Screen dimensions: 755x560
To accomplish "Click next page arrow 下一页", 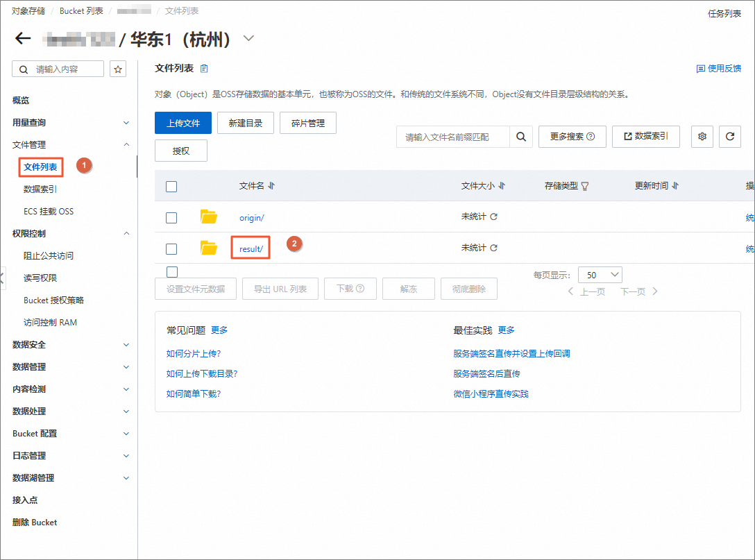I will pos(655,291).
